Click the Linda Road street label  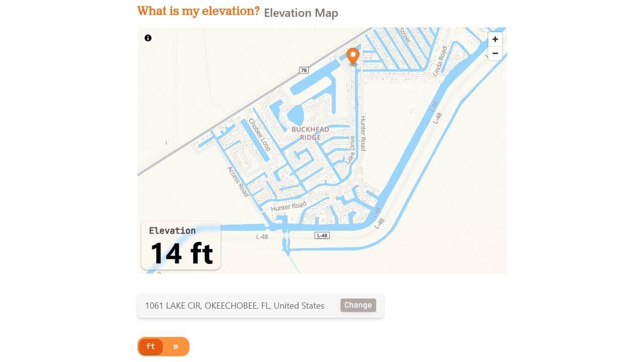(x=440, y=61)
